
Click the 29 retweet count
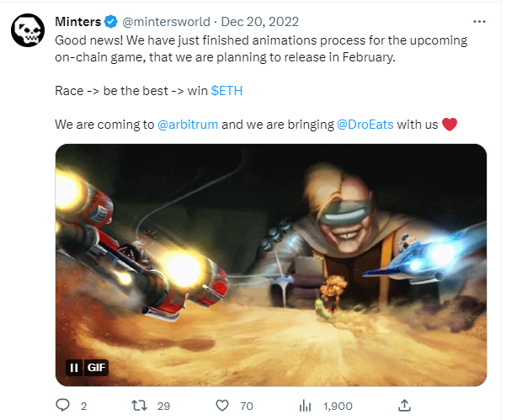click(x=163, y=406)
